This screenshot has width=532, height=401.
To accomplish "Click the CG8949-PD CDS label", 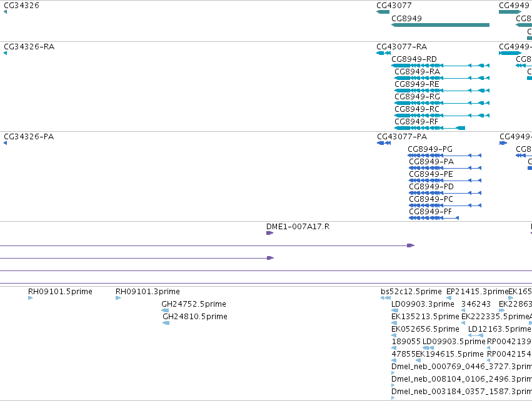I will pyautogui.click(x=431, y=186).
